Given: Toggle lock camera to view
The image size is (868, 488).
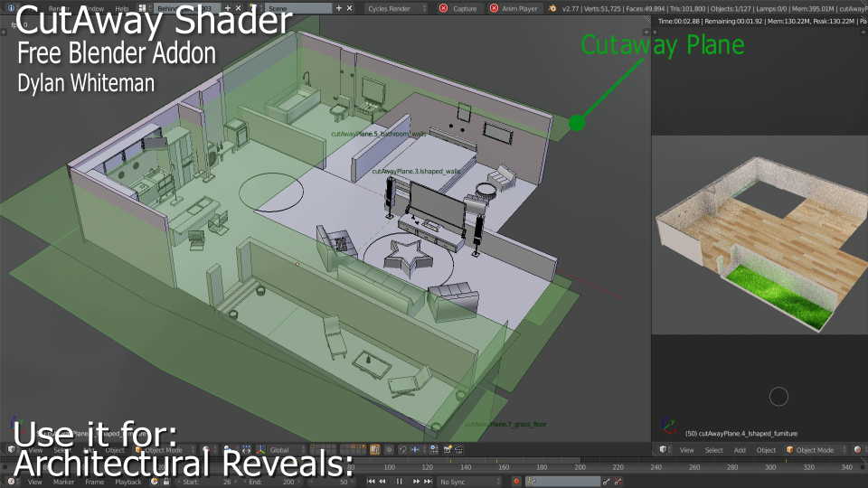Looking at the screenshot, I should pos(374,450).
